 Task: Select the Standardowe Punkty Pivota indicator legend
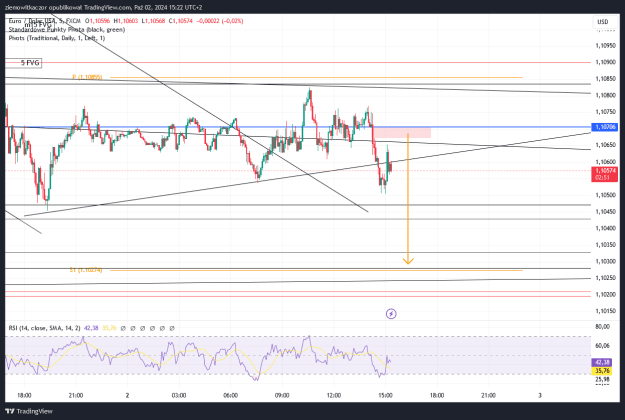[x=67, y=29]
